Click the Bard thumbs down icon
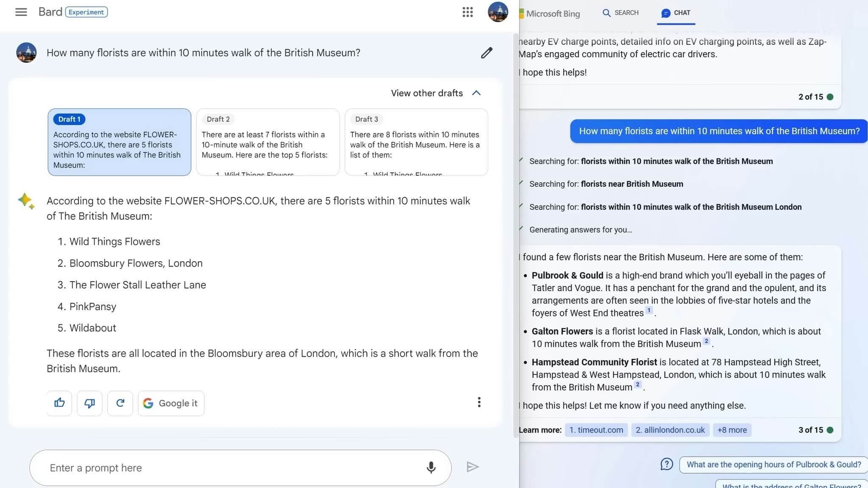This screenshot has width=868, height=488. (x=89, y=403)
